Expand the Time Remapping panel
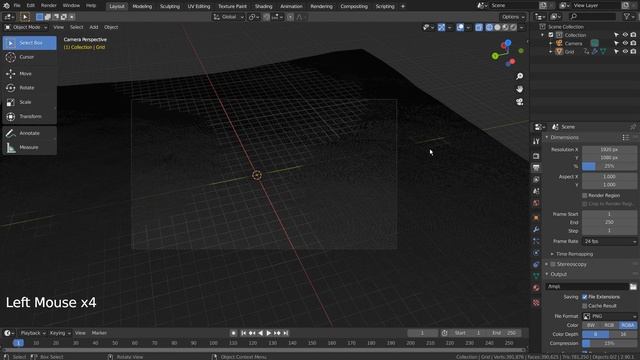 (574, 254)
